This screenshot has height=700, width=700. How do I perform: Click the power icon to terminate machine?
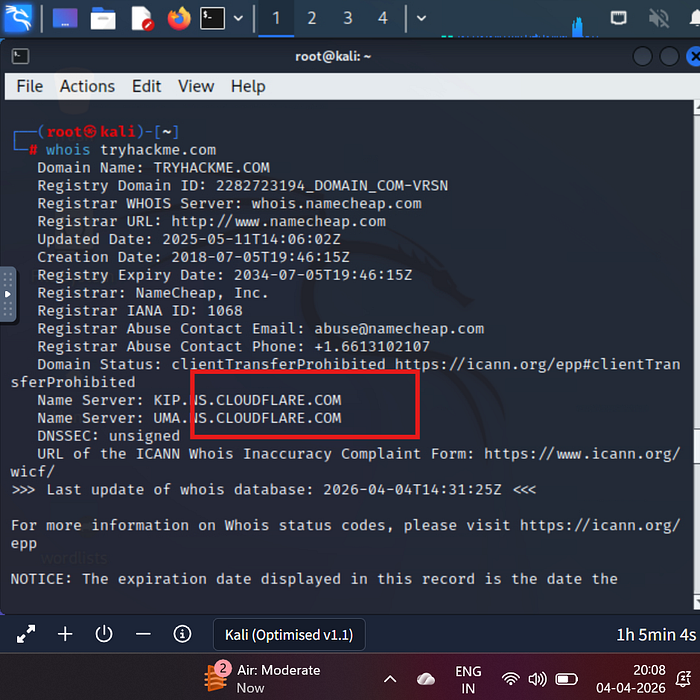(x=104, y=634)
